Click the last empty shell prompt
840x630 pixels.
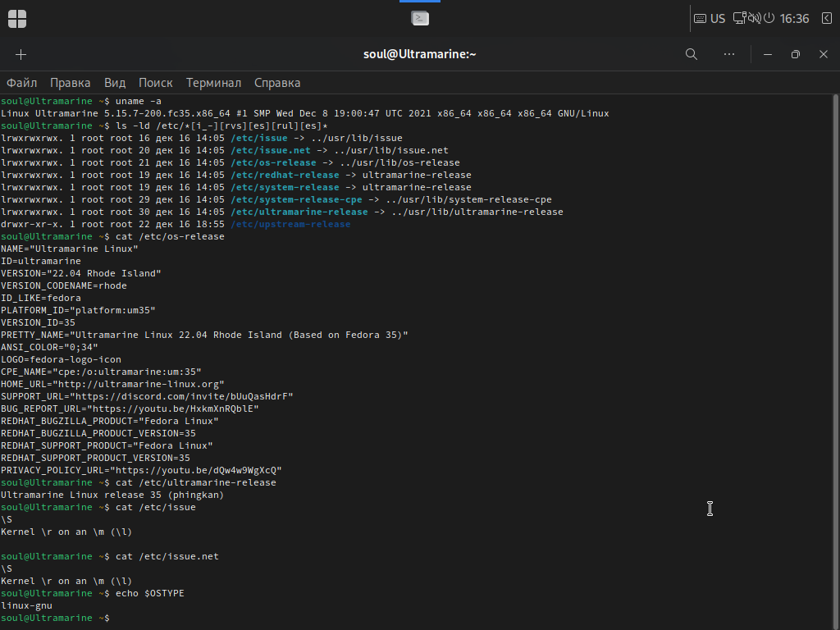[x=55, y=619]
